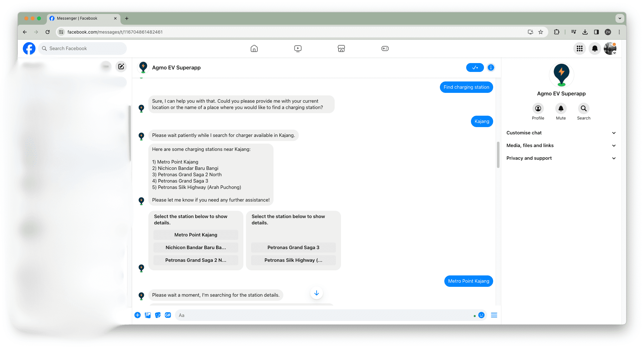Choose a sticker
Screen dimensions: 644x348
click(x=158, y=315)
